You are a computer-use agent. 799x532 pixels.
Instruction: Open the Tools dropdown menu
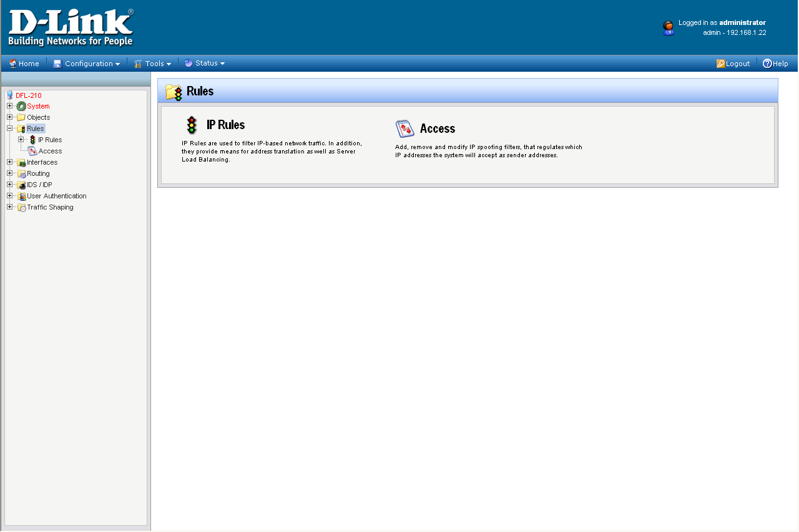pos(153,64)
